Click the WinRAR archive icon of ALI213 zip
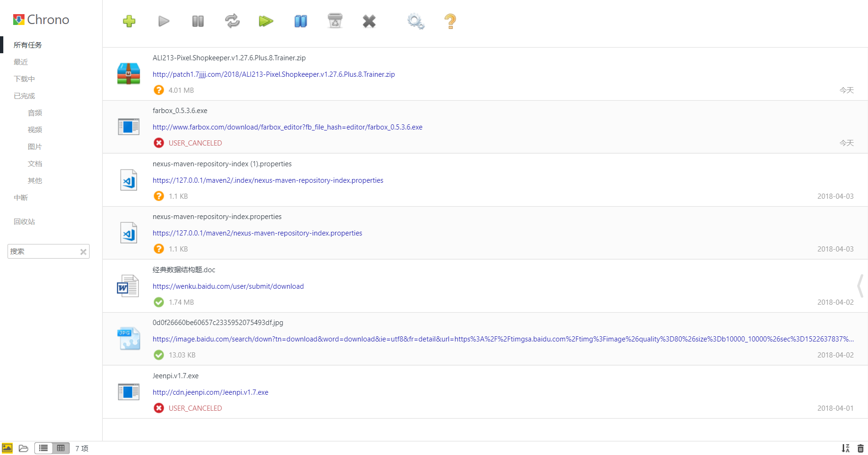Screen dimensions: 868x455 tap(129, 73)
